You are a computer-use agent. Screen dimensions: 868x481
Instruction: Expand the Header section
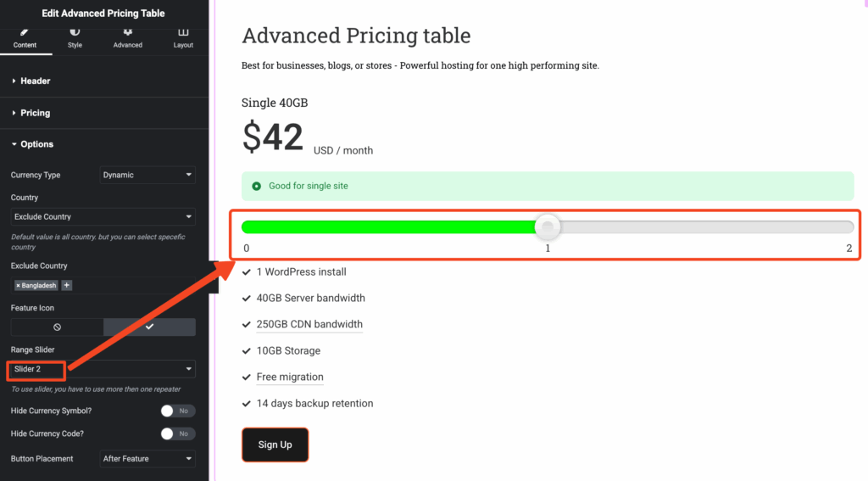pos(35,81)
